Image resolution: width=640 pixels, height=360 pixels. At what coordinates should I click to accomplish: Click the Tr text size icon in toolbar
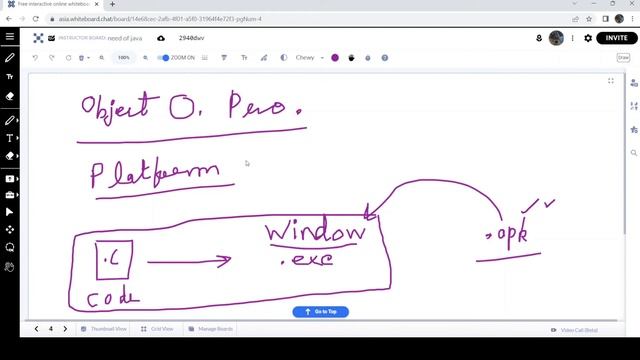coord(244,58)
